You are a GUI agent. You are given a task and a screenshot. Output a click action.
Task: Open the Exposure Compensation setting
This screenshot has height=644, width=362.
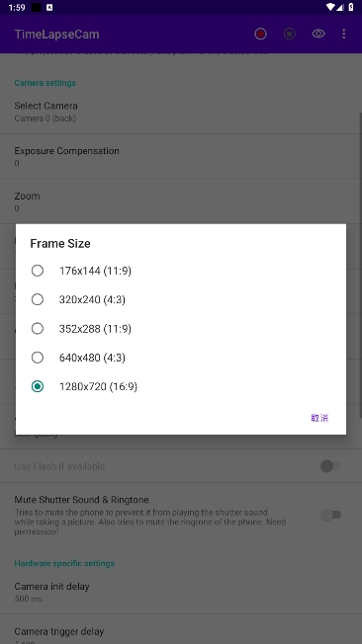[181, 156]
